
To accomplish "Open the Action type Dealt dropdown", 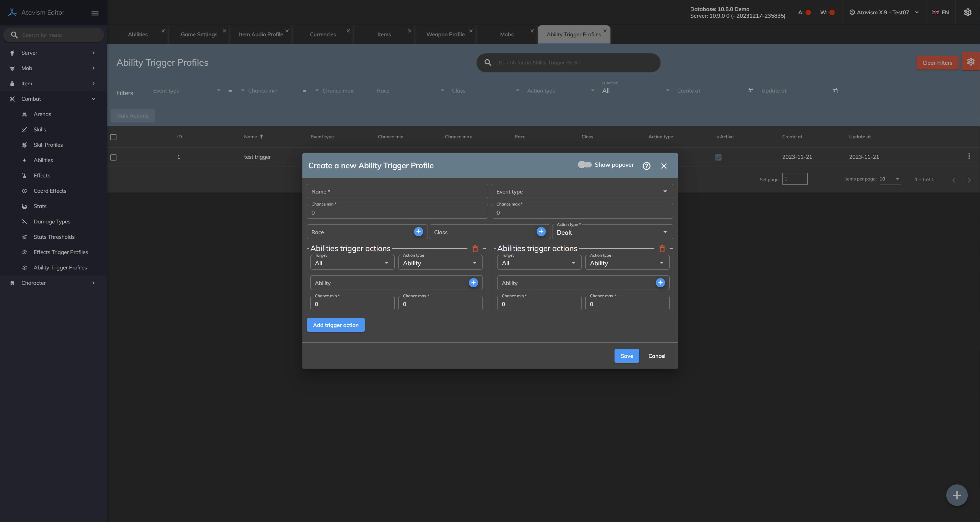I will pyautogui.click(x=612, y=232).
